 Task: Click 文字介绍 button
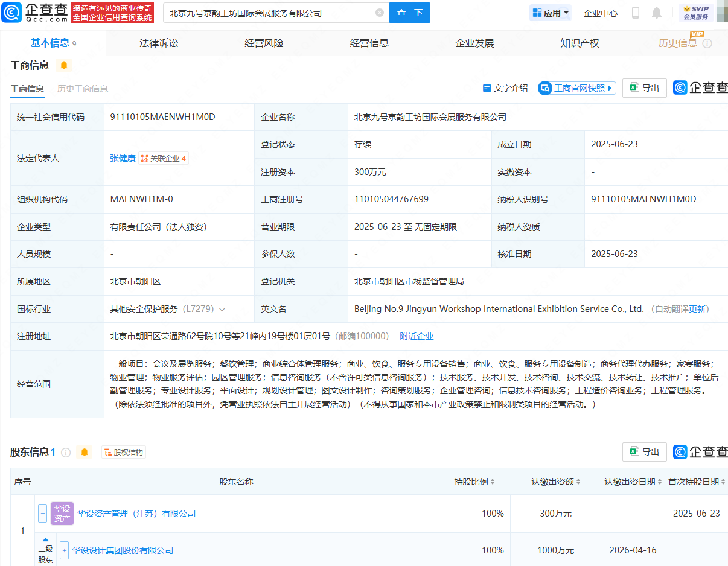[x=505, y=88]
